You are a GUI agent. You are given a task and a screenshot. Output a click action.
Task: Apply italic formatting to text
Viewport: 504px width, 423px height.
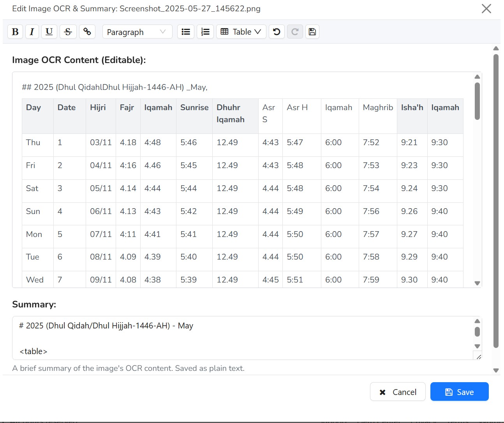(x=32, y=32)
